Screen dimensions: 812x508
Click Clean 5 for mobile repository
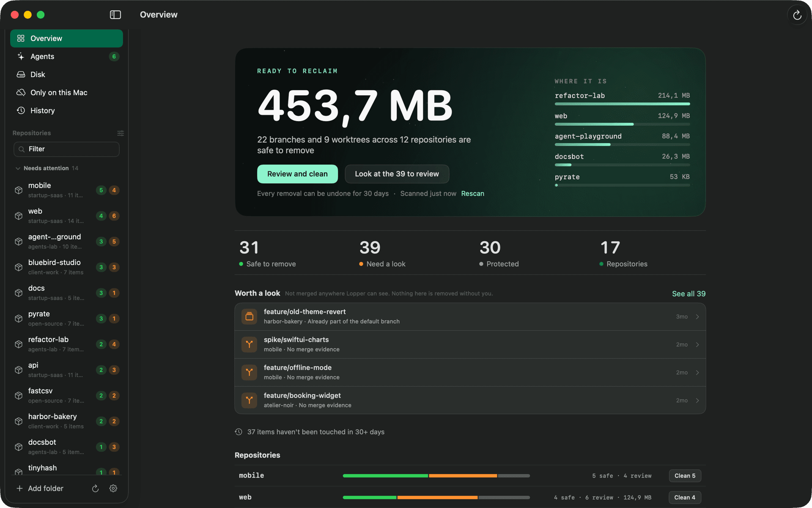coord(685,476)
